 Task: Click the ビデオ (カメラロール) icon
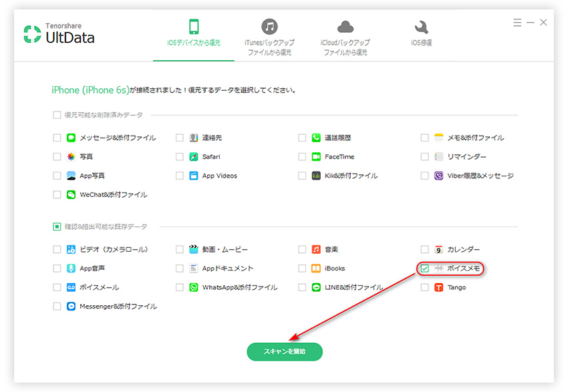[71, 249]
